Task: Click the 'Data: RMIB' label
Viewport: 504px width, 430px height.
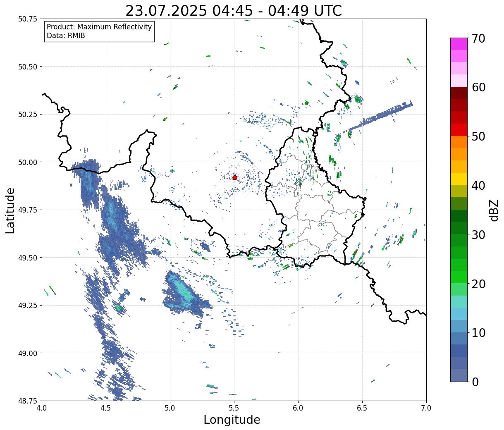Action: coord(66,36)
